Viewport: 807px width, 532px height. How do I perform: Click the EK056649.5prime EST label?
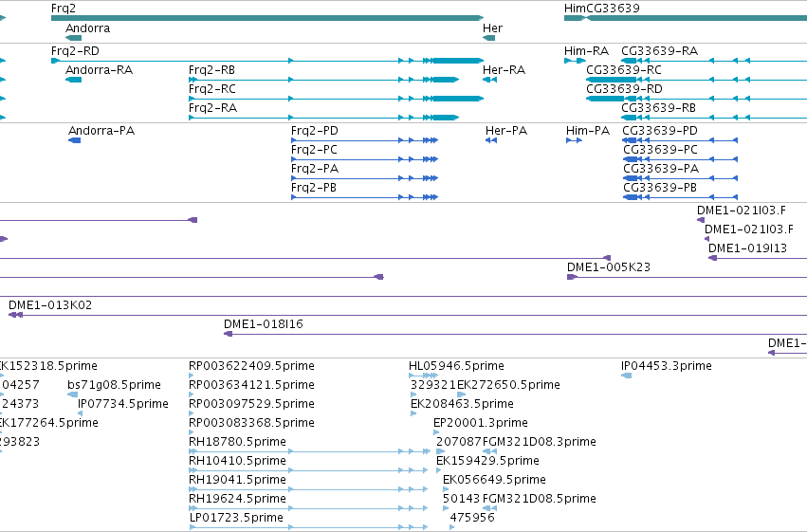(x=495, y=481)
